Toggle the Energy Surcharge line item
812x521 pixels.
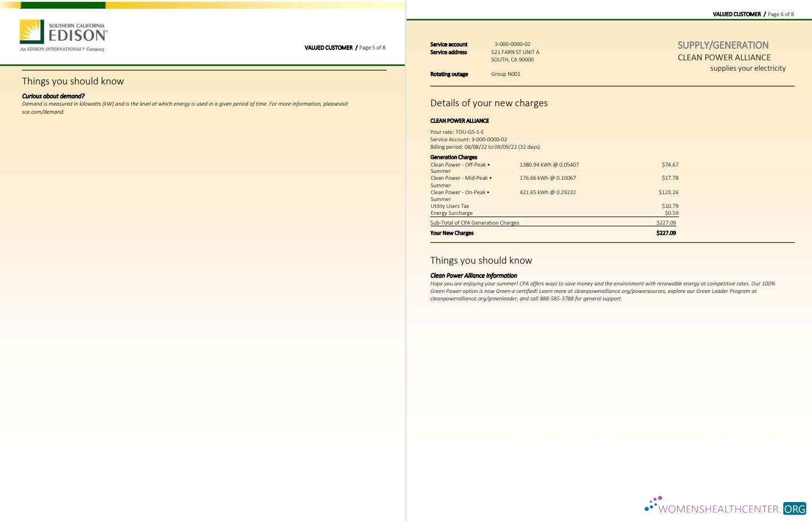pos(451,213)
